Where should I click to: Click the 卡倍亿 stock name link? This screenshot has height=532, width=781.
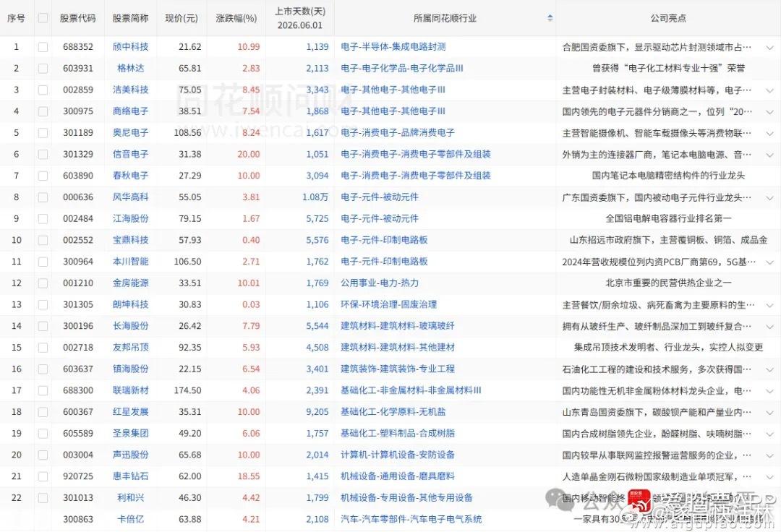[130, 519]
